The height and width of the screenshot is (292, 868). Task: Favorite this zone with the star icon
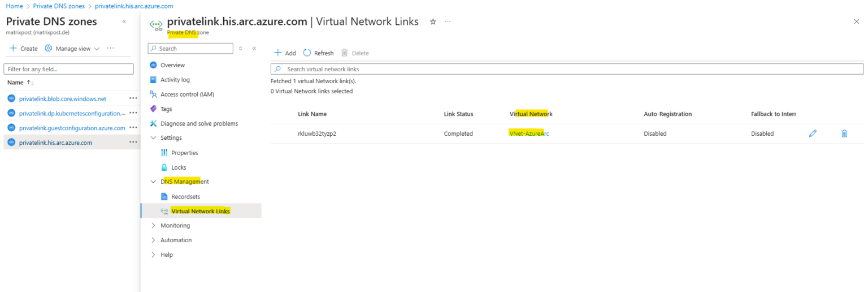pos(433,22)
